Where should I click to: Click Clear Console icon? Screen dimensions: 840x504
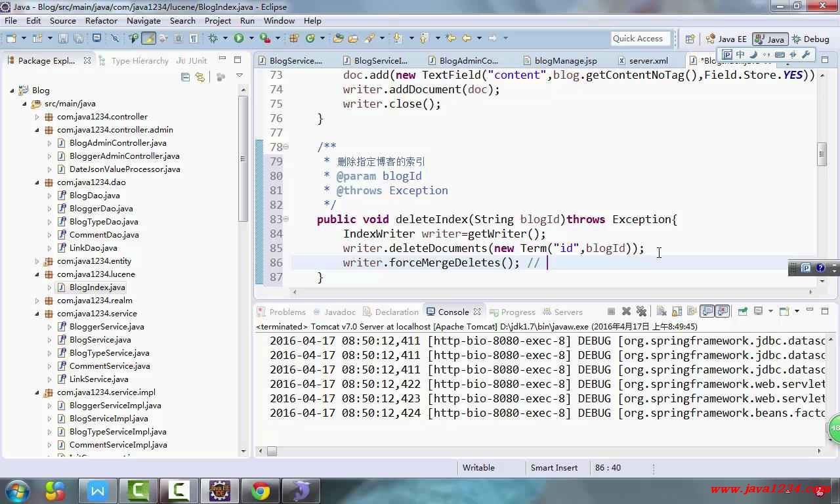pyautogui.click(x=661, y=312)
